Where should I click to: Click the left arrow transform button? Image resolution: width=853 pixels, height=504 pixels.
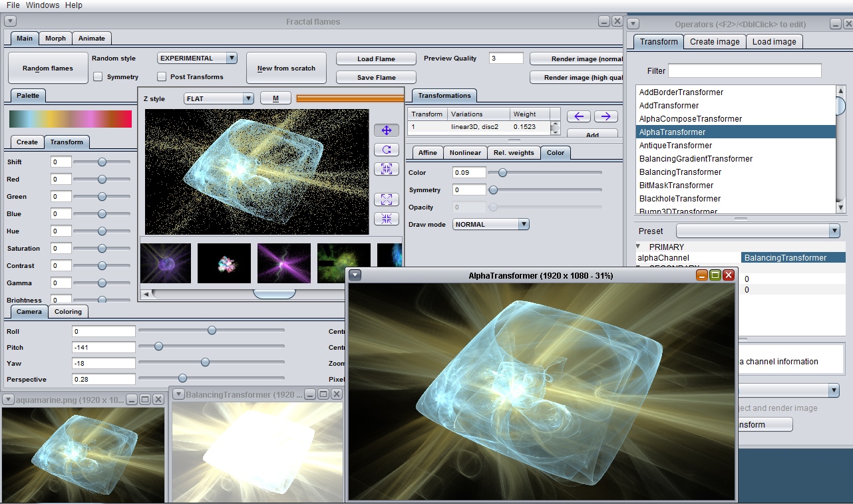pyautogui.click(x=578, y=116)
